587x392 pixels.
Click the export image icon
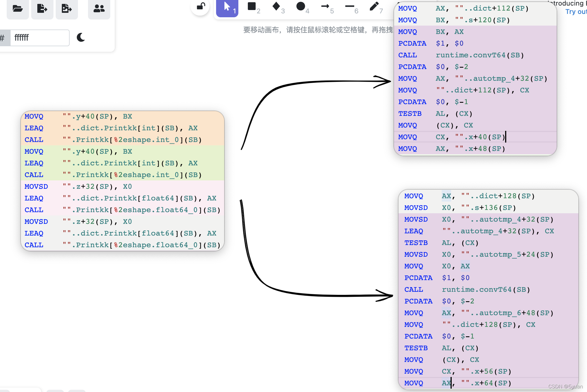[x=67, y=9]
